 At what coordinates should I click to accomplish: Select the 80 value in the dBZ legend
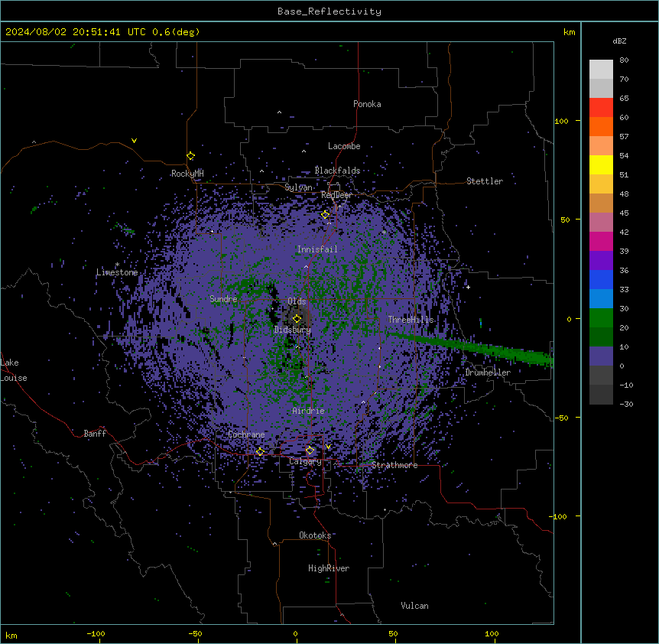click(624, 60)
